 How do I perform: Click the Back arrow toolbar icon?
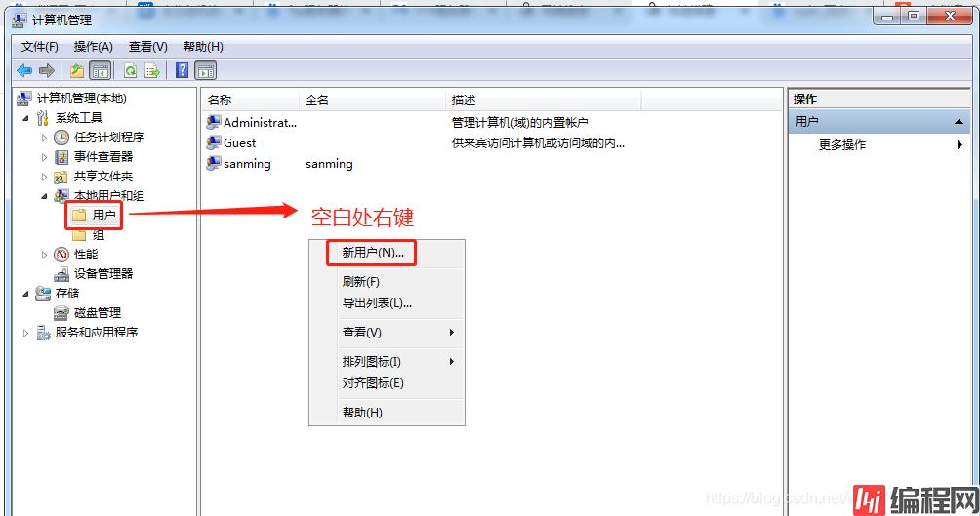click(24, 70)
